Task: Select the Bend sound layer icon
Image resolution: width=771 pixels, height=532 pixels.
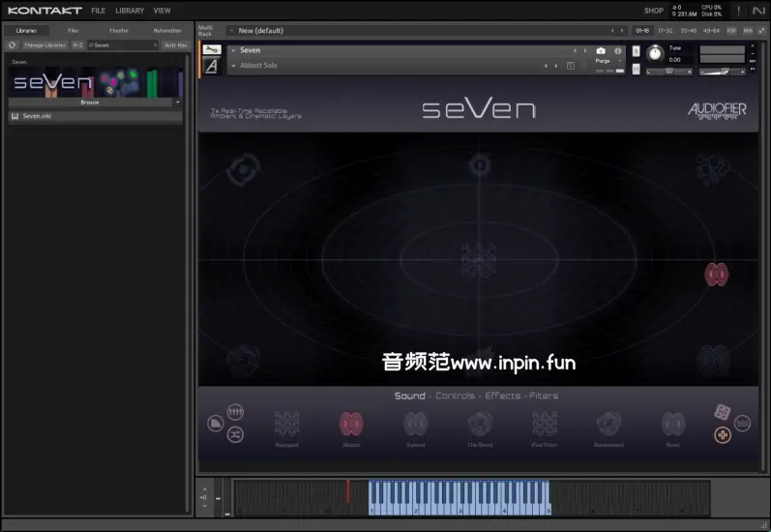Action: point(480,425)
